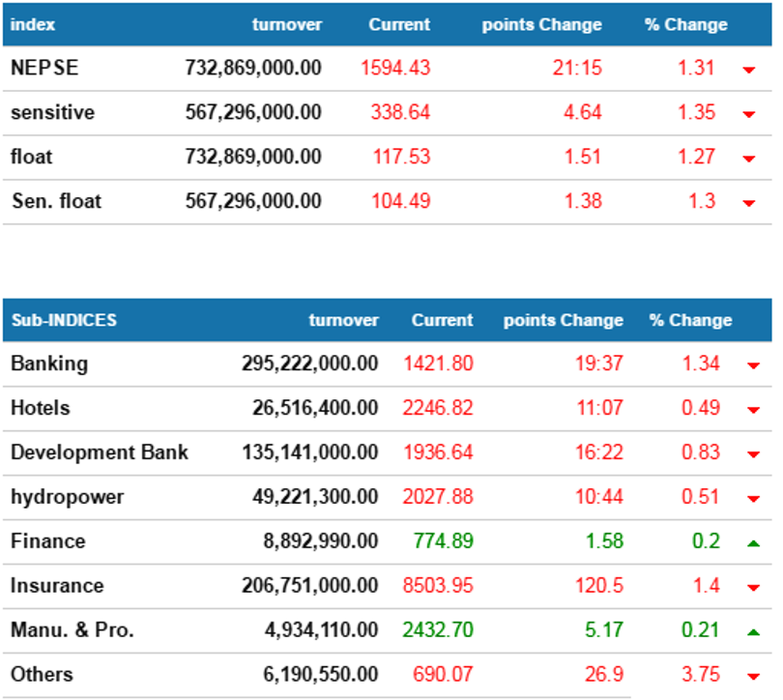Click green up arrow for Manu. & Pro.
The width and height of the screenshot is (783, 700).
pos(753,632)
